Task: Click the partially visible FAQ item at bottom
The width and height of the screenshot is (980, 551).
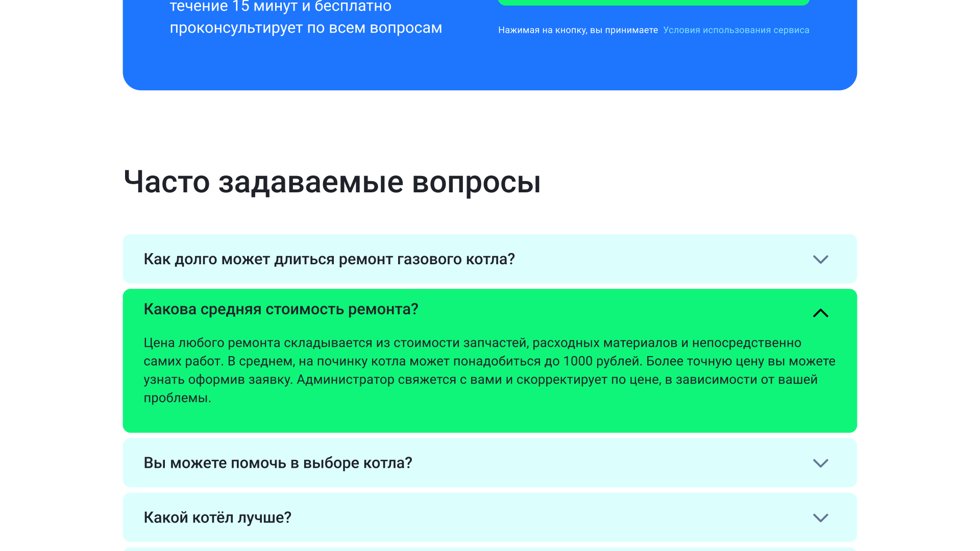Action: 490,549
